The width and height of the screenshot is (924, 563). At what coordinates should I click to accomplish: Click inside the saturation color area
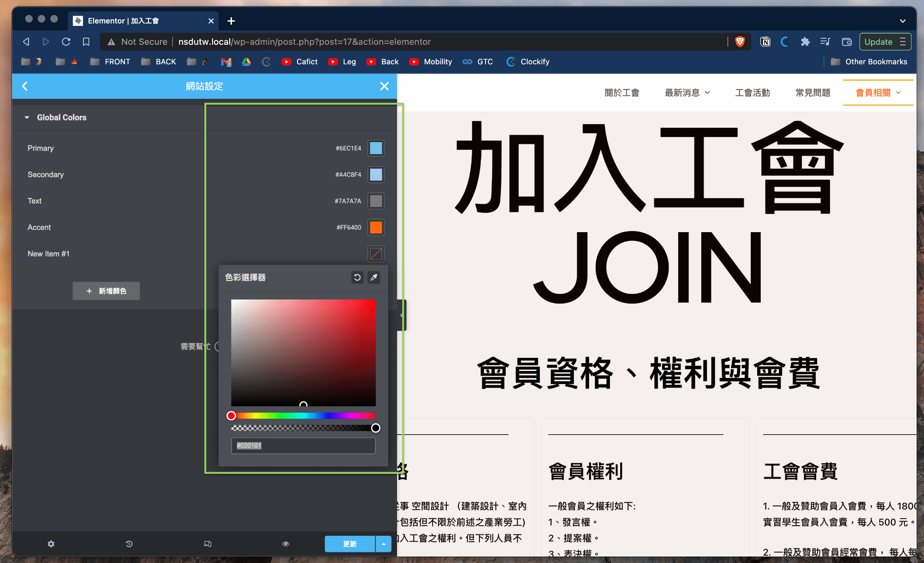point(303,353)
